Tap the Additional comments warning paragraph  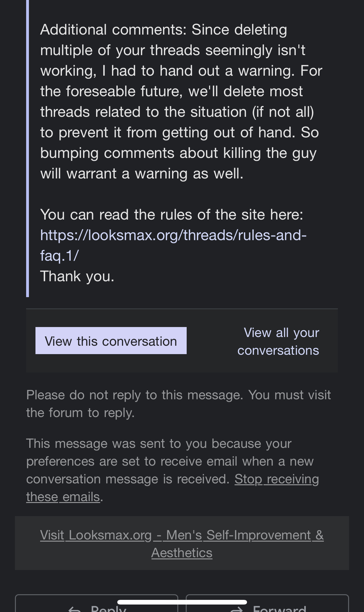tap(181, 102)
